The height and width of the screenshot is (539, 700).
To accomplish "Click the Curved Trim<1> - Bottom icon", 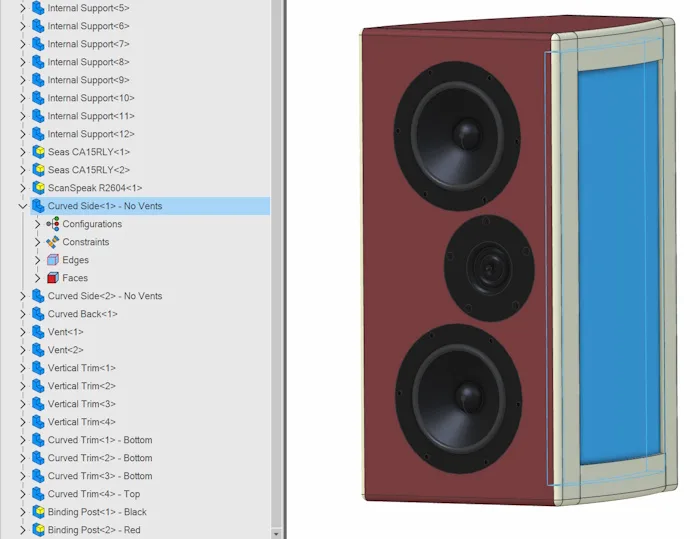I will tap(38, 440).
